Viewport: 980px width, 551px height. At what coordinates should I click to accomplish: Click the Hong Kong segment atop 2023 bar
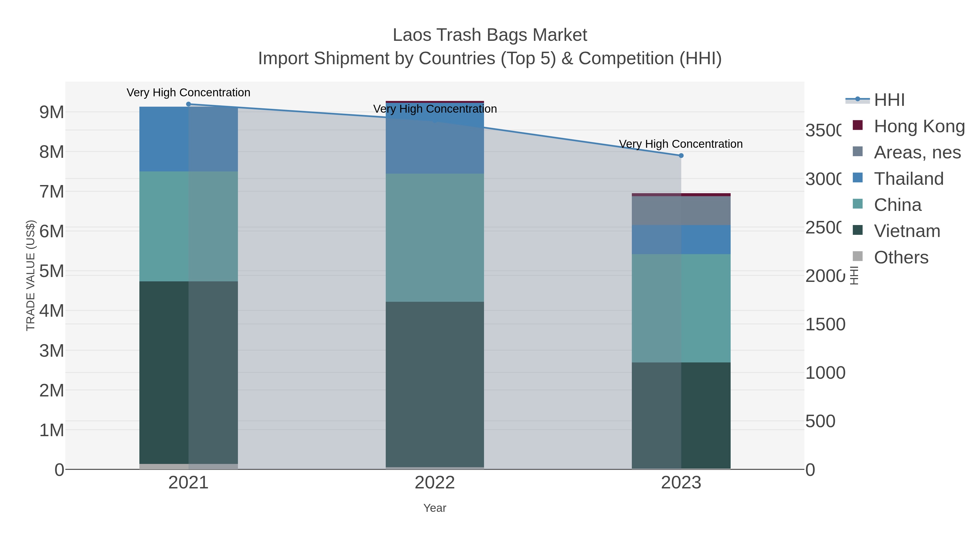point(681,195)
